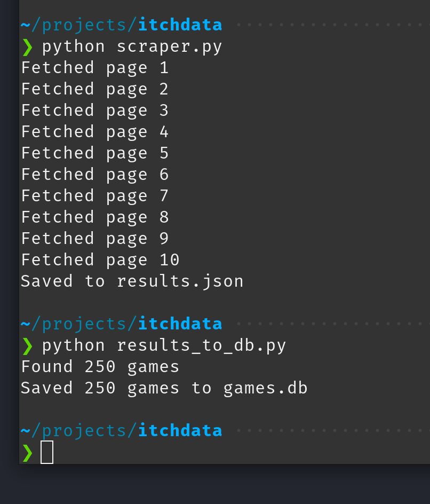The height and width of the screenshot is (504, 430).
Task: Click the 'Fetched page 6' output line
Action: coord(95,175)
